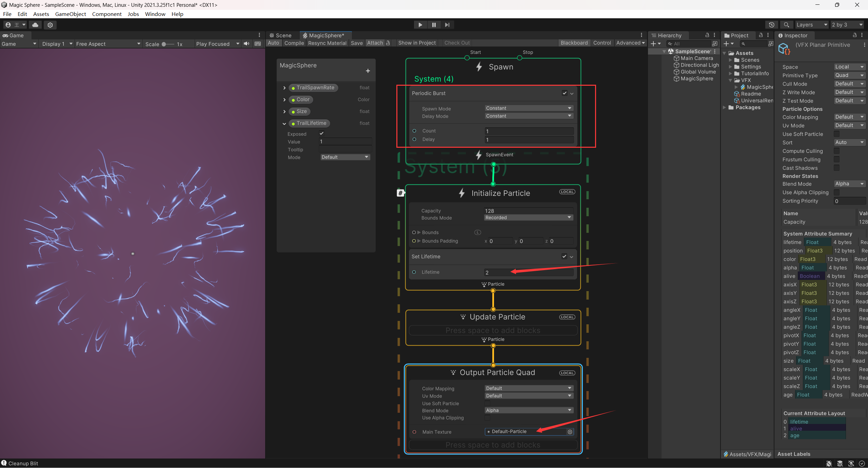Toggle the Mute Audio icon in Game view
868x468 pixels.
(246, 44)
